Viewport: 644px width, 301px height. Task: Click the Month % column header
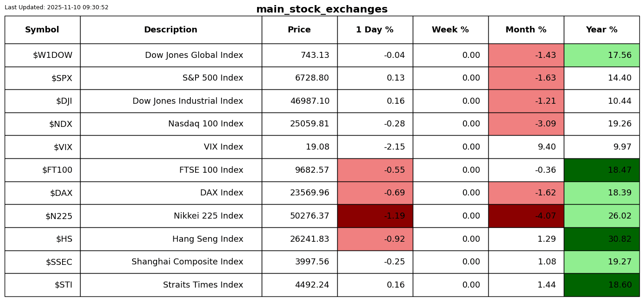(526, 30)
